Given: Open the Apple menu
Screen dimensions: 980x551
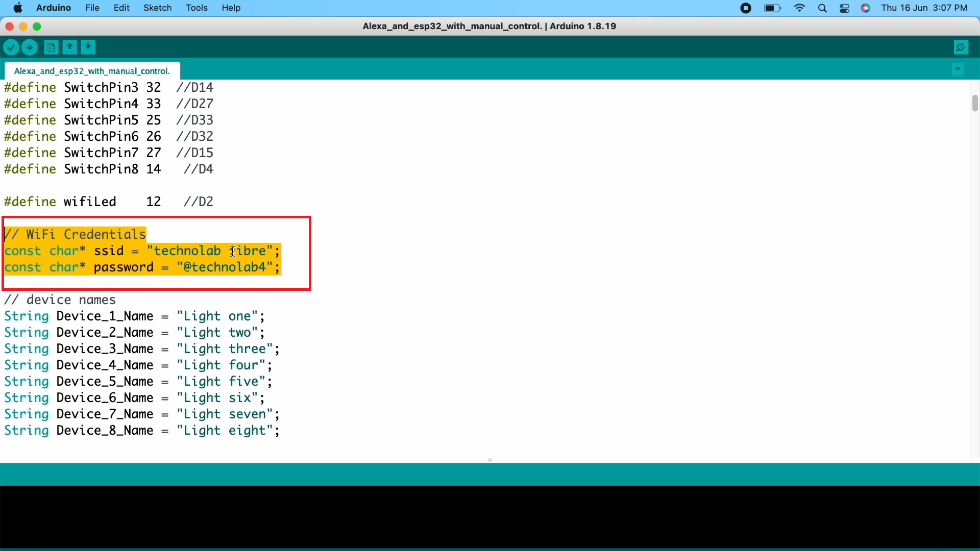Looking at the screenshot, I should click(x=18, y=8).
